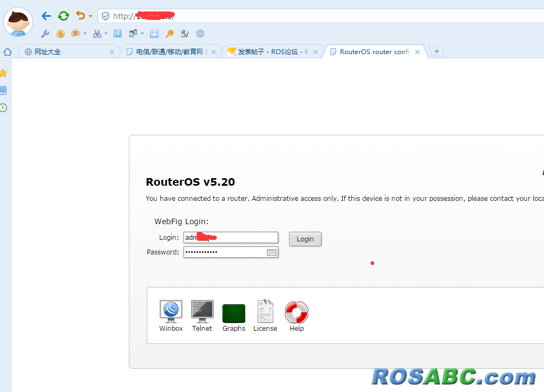Viewport: 544px width, 392px height.
Task: Click the License label link
Action: tap(265, 328)
